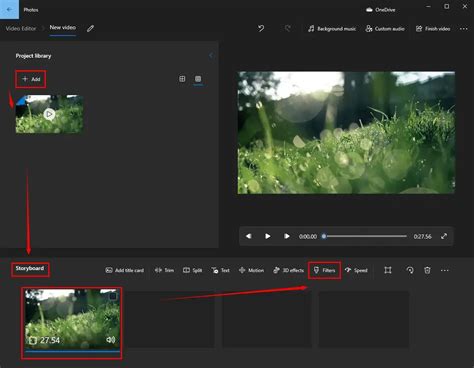Click the Project library heading
474x368 pixels.
click(x=33, y=56)
